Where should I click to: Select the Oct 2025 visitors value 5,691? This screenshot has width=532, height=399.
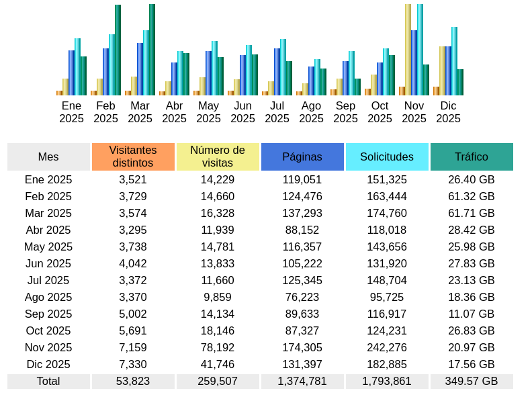[x=133, y=330]
